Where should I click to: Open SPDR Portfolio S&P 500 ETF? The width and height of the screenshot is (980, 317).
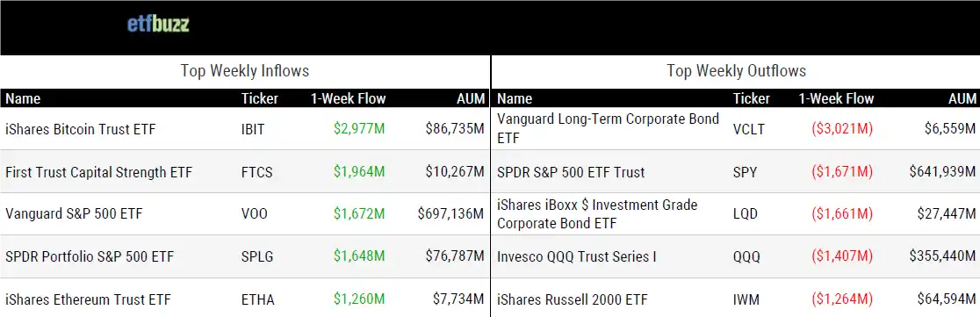[x=90, y=256]
